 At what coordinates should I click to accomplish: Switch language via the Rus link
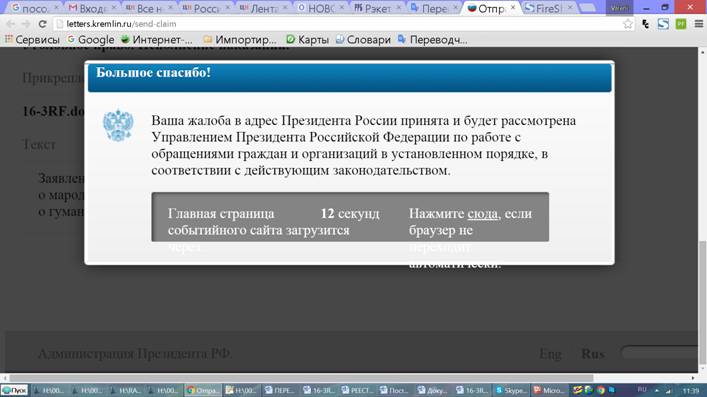click(x=592, y=354)
